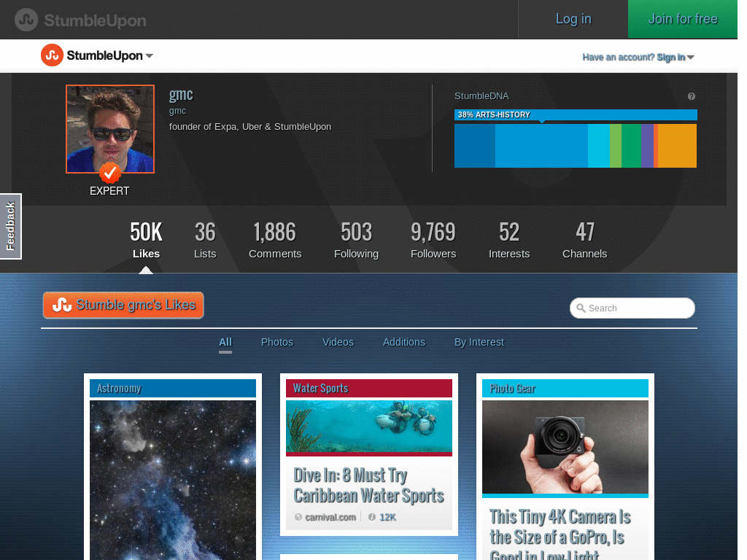
Task: Open the StumbleDNA help question mark
Action: click(691, 96)
